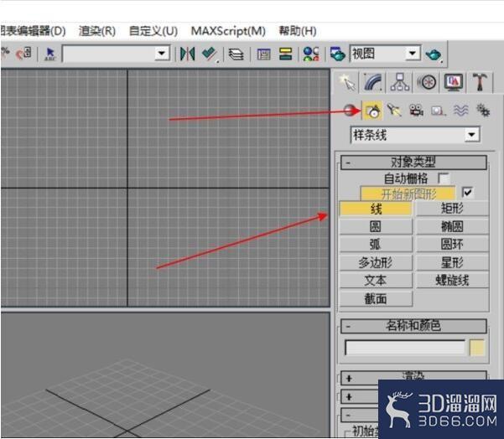Select the Cameras category icon

(x=416, y=111)
